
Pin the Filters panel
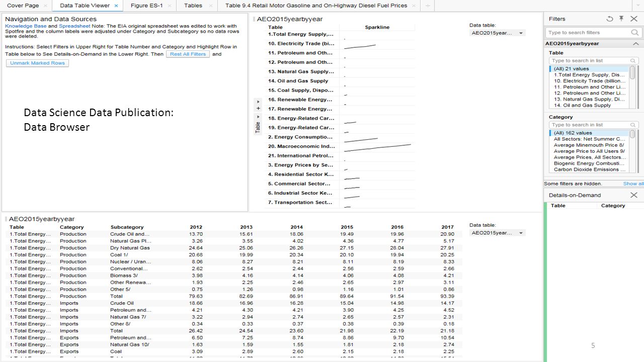coord(622,19)
